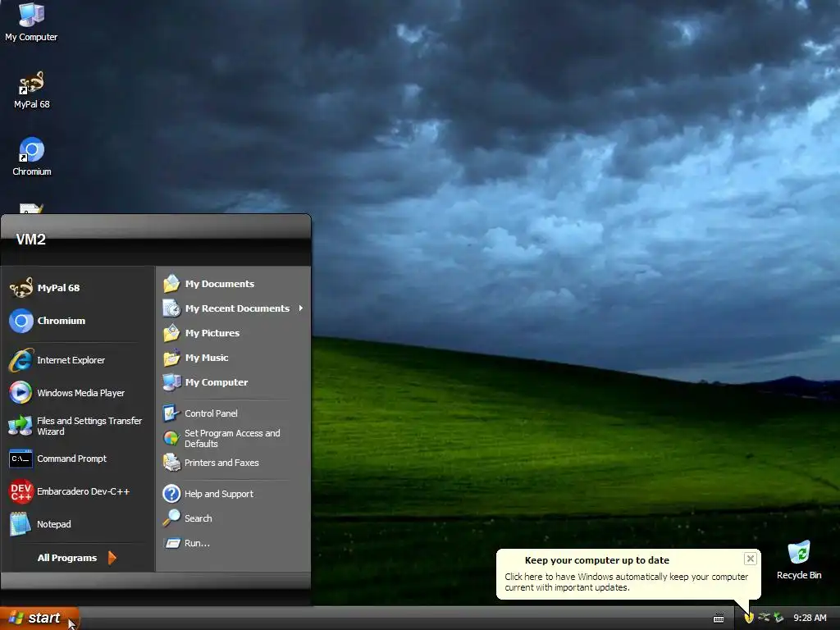This screenshot has width=840, height=630.
Task: Open My Documents folder
Action: tap(233, 283)
